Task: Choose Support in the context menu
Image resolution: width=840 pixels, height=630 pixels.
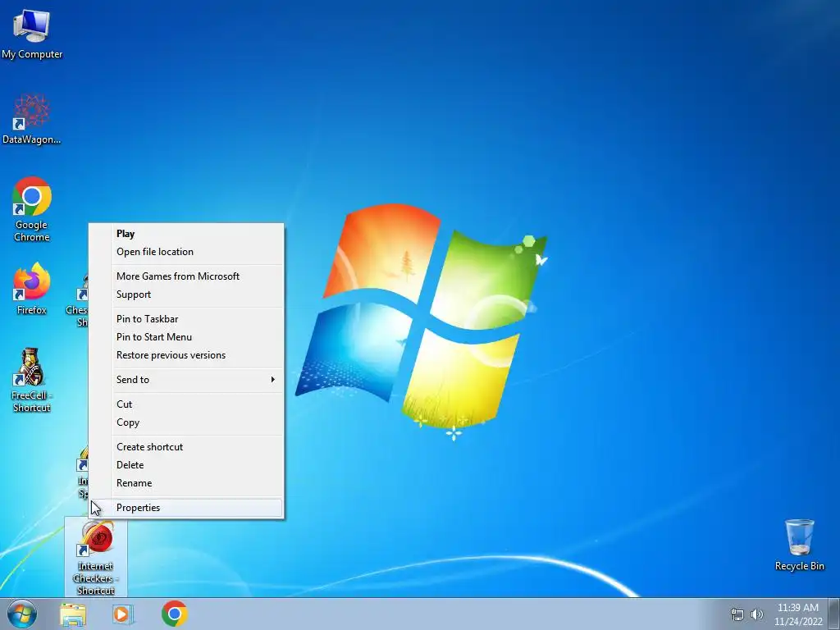Action: [x=186, y=294]
